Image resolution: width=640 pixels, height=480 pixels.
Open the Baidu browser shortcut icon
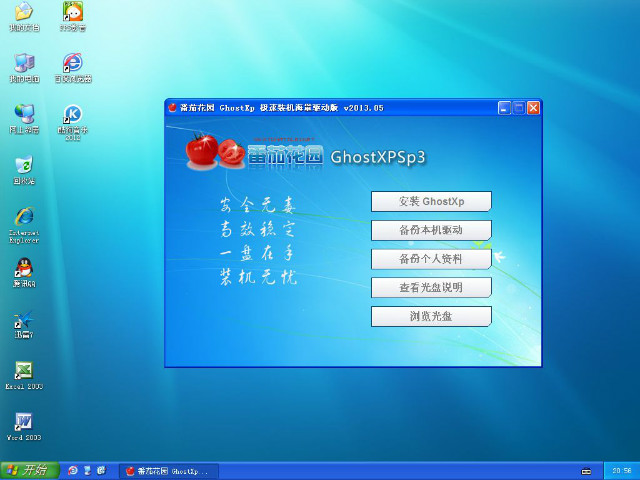tap(73, 68)
